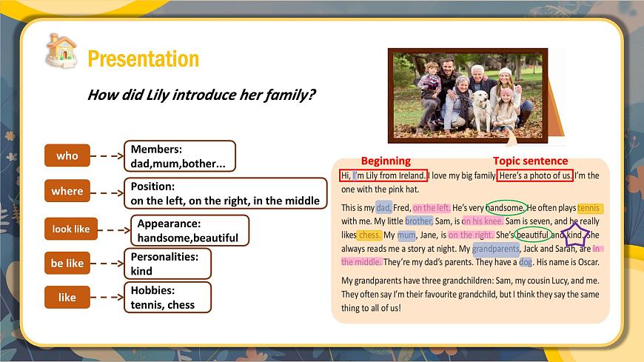This screenshot has height=362, width=644.
Task: Click the pink highlighted phrase 'on the left.'
Action: click(432, 207)
